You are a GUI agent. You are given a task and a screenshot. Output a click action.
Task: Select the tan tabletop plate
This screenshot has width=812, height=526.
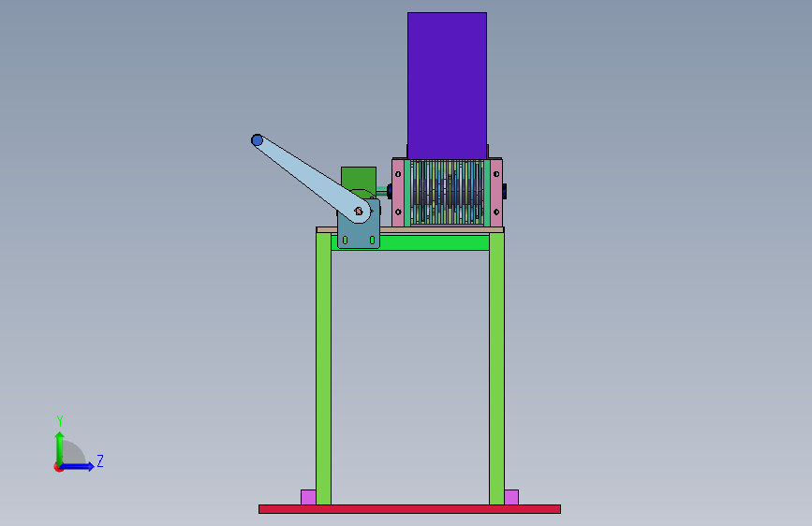point(410,230)
